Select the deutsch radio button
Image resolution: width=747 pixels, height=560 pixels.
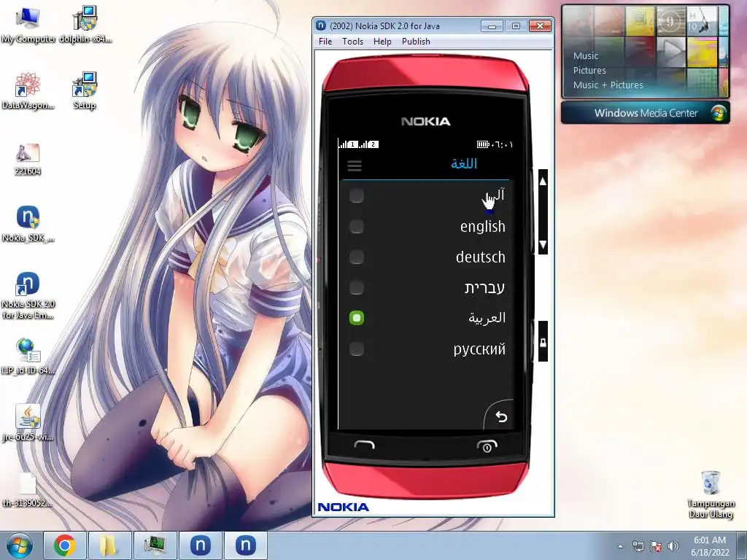point(356,257)
